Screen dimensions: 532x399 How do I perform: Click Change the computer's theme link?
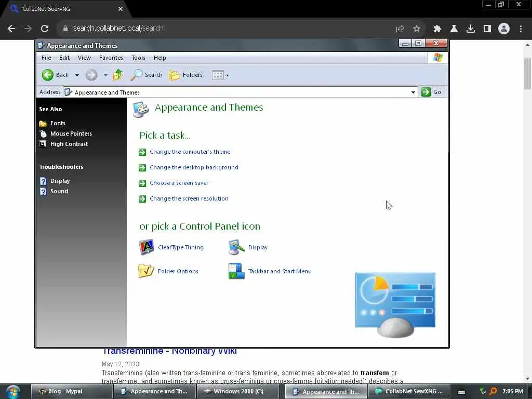(x=190, y=152)
